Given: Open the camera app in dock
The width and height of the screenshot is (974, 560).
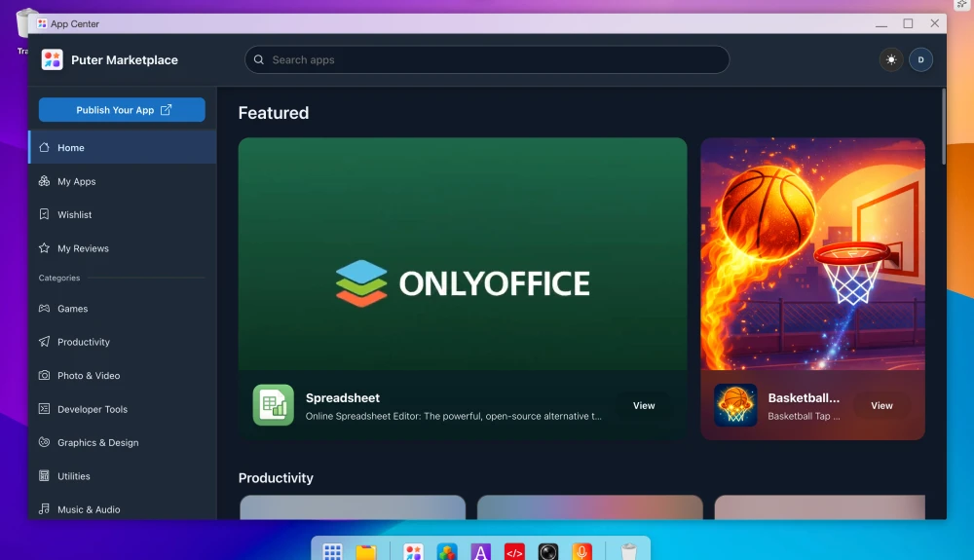Looking at the screenshot, I should click(x=547, y=551).
